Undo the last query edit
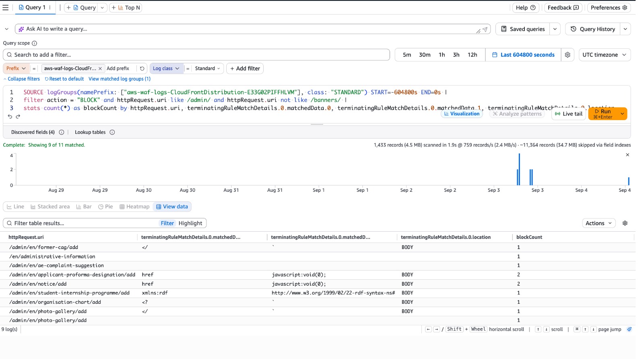This screenshot has width=644, height=359. tap(10, 116)
